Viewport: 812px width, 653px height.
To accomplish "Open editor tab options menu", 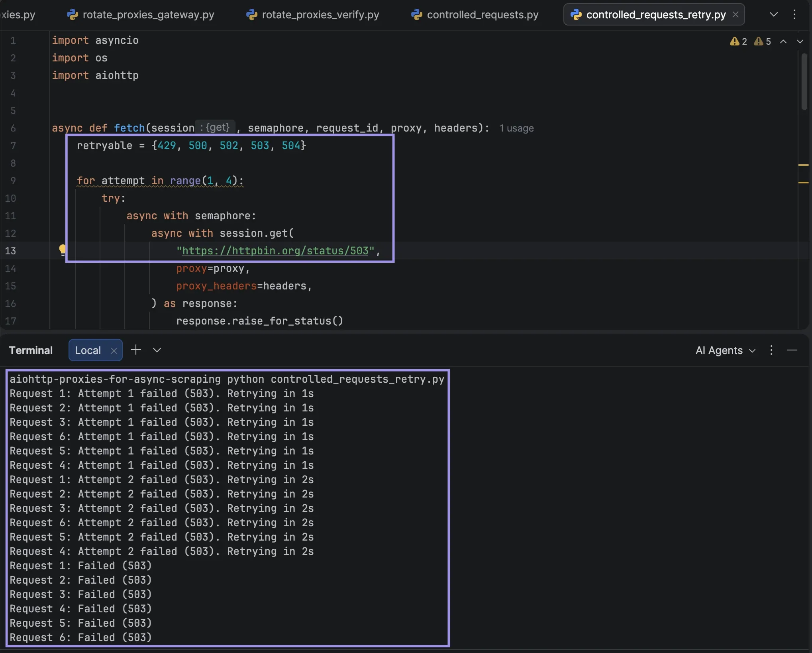I will click(794, 14).
